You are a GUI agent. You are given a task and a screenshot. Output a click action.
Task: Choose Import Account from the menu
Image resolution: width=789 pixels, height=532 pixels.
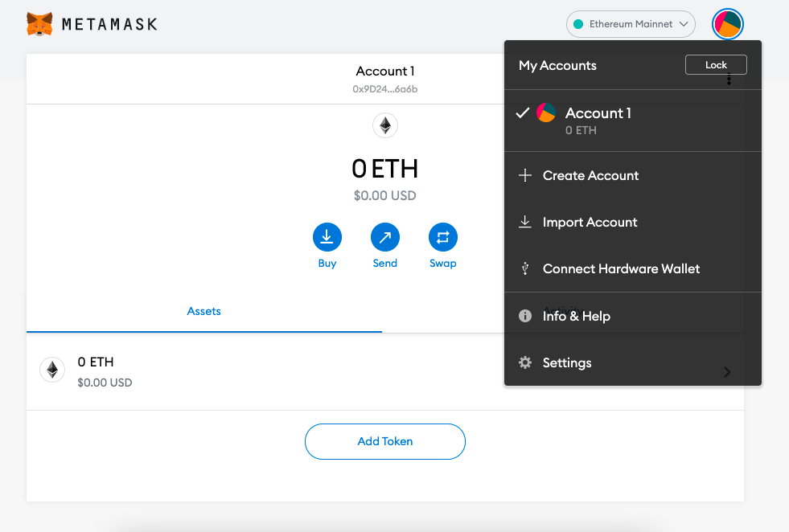coord(632,223)
